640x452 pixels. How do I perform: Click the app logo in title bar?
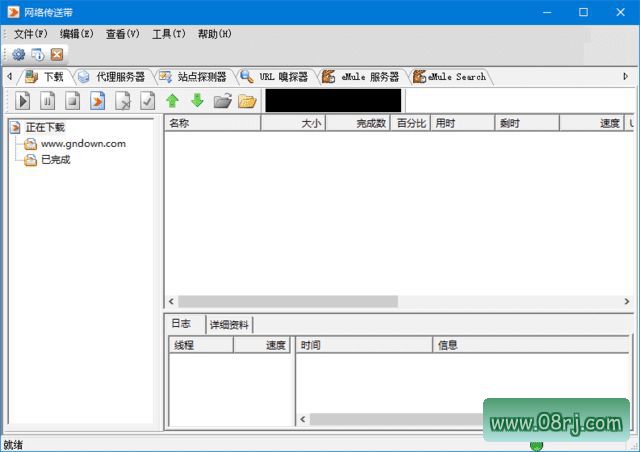[x=13, y=12]
